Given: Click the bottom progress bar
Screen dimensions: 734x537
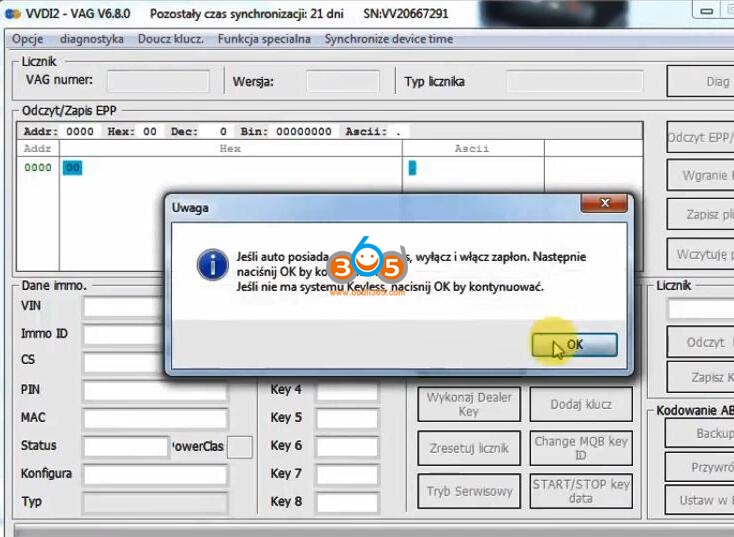Looking at the screenshot, I should [374, 530].
